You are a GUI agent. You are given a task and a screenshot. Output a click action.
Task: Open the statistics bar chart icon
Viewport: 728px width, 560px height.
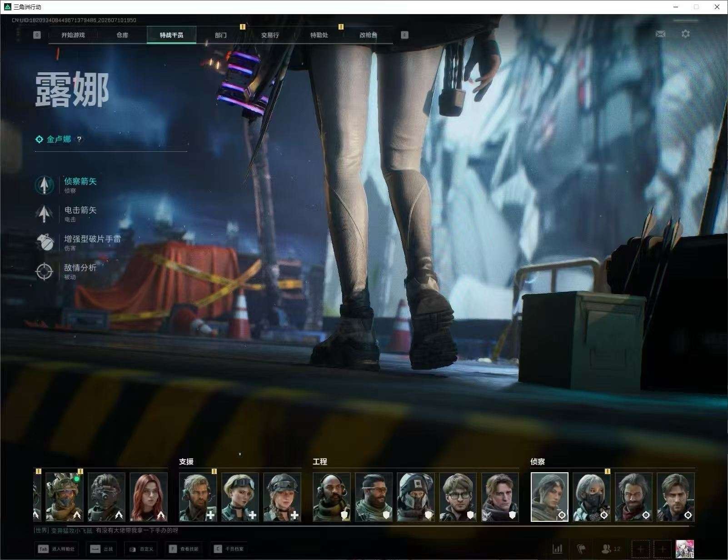pyautogui.click(x=557, y=549)
